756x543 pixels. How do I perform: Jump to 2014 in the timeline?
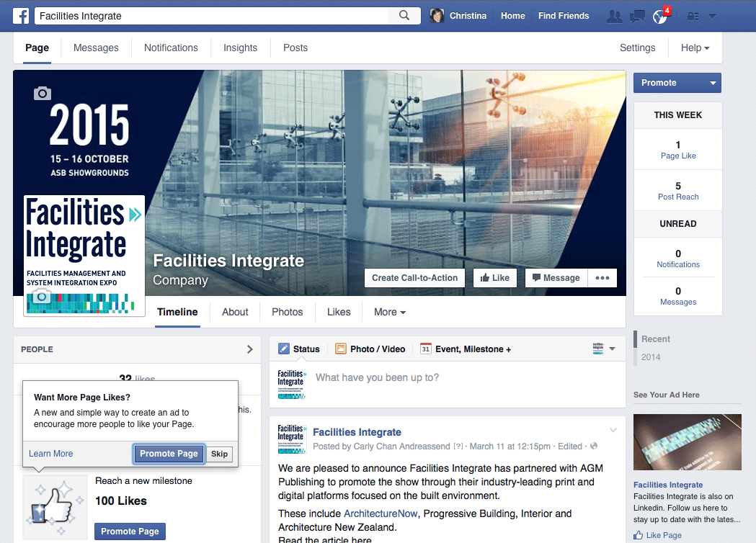(650, 357)
